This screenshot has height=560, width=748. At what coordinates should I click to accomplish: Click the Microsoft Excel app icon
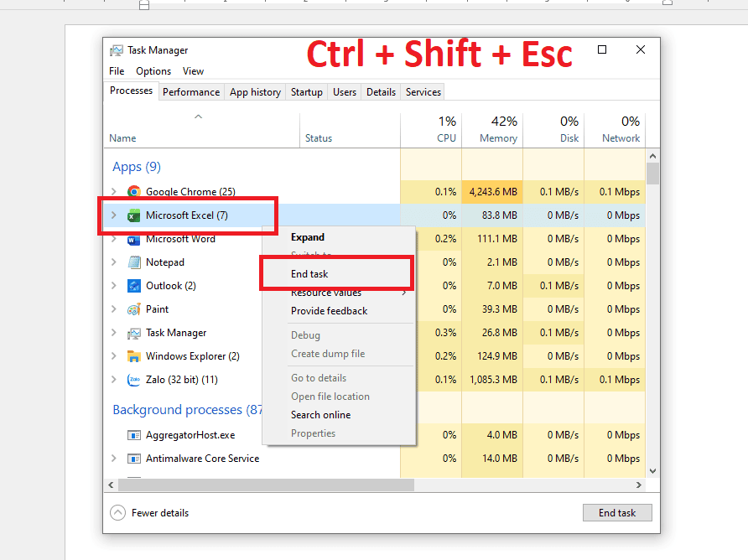134,215
